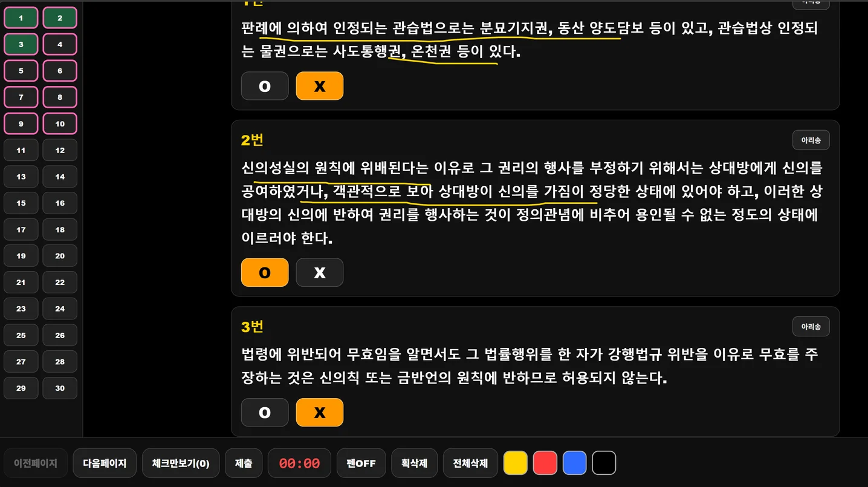Image resolution: width=868 pixels, height=487 pixels.
Task: Delete last stroke with 획삭제
Action: click(414, 463)
